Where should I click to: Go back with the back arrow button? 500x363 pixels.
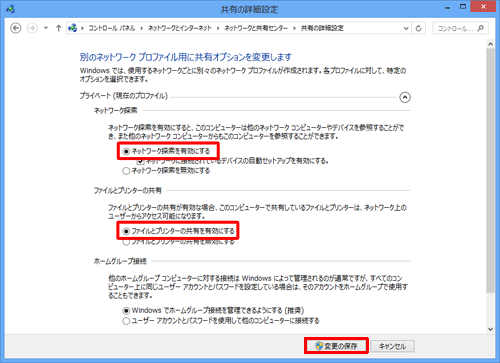(x=16, y=28)
